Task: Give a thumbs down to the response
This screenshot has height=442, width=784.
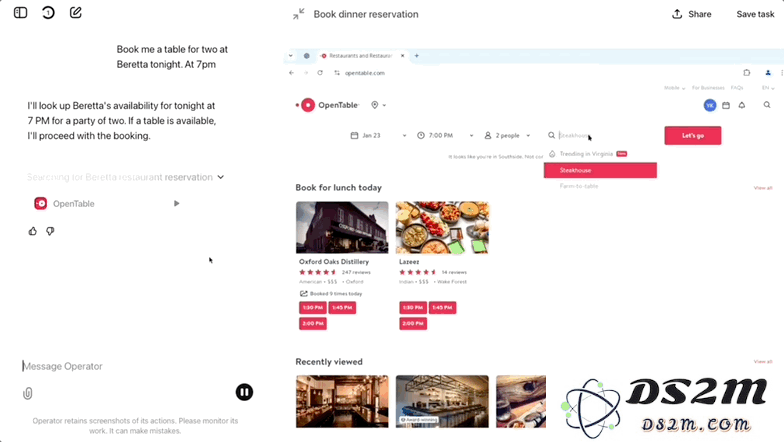Action: (x=50, y=231)
